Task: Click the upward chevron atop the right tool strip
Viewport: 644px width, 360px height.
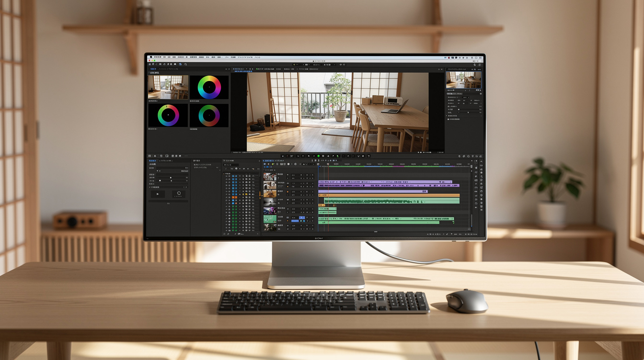Action: [481, 162]
